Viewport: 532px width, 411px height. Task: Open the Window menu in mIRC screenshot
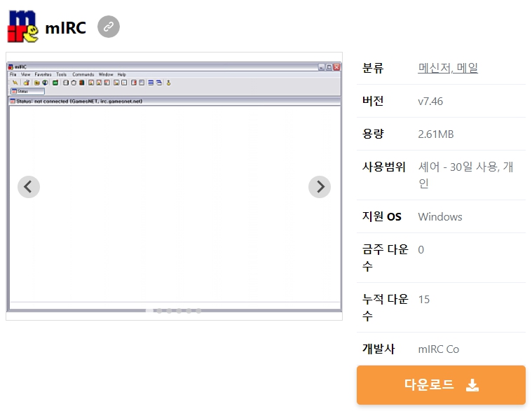tap(106, 74)
